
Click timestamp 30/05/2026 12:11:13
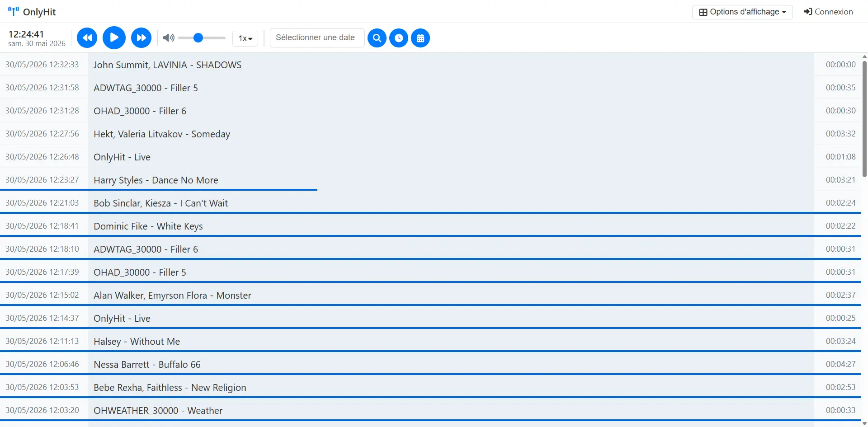coord(42,341)
